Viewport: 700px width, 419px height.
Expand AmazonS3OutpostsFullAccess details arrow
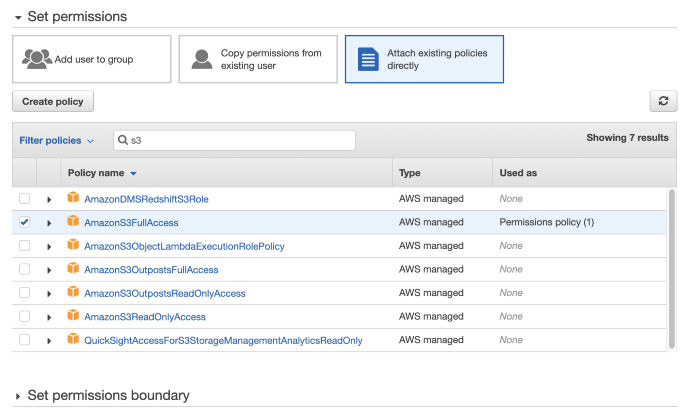49,270
